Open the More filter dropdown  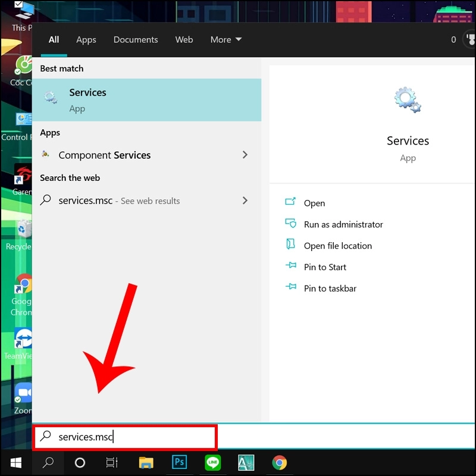point(226,40)
